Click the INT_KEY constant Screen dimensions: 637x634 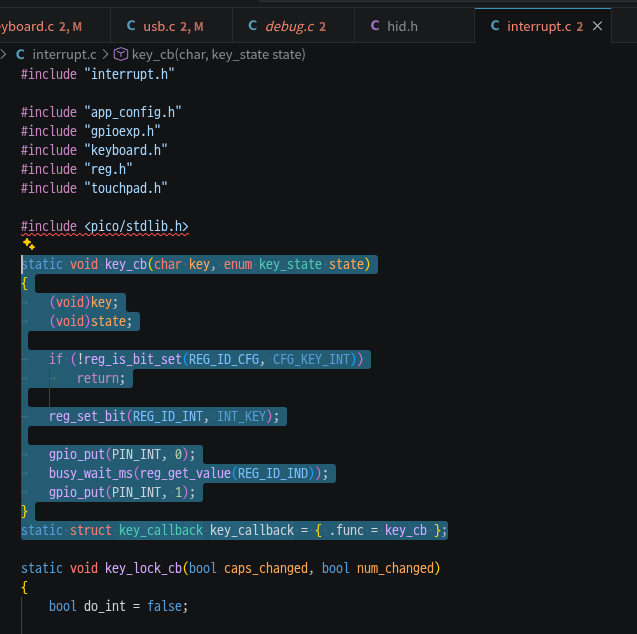[241, 416]
